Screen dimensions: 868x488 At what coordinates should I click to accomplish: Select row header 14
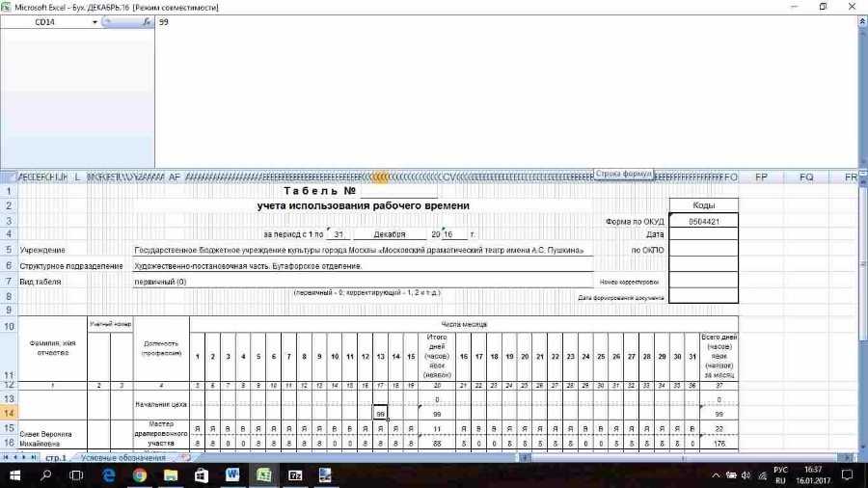coord(10,412)
